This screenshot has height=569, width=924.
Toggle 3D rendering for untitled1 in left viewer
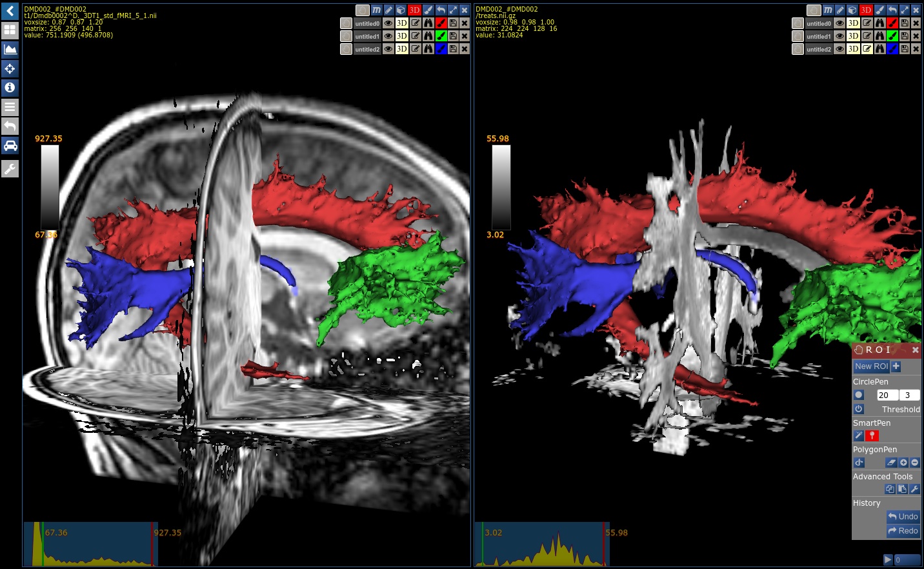point(402,36)
